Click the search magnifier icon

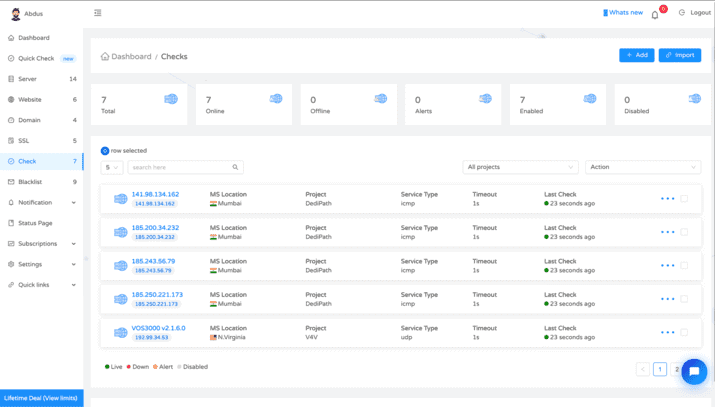[x=236, y=167]
